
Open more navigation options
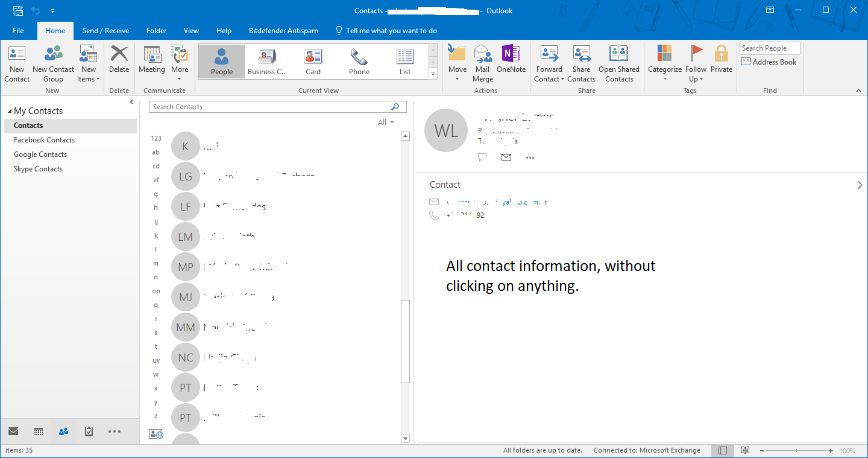[115, 431]
